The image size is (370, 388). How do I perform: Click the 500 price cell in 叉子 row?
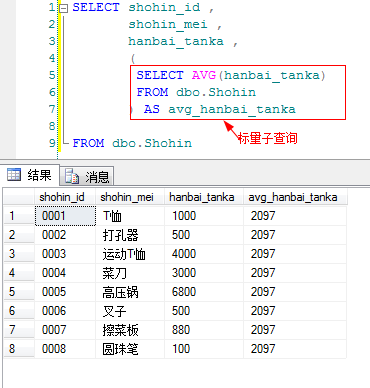click(x=204, y=311)
